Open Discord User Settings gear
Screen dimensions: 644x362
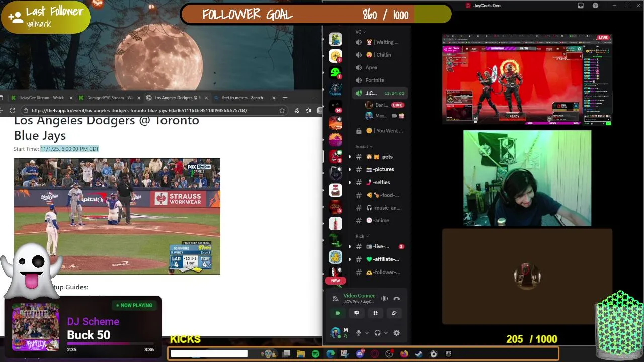[396, 333]
